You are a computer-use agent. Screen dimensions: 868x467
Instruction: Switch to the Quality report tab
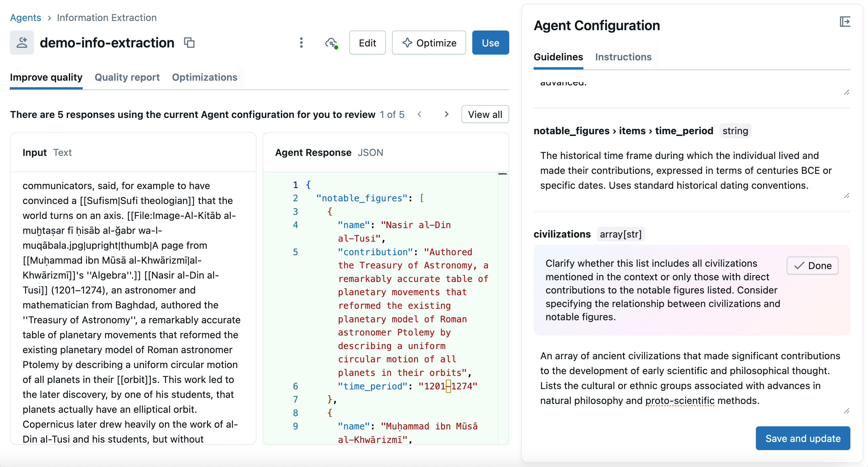127,77
